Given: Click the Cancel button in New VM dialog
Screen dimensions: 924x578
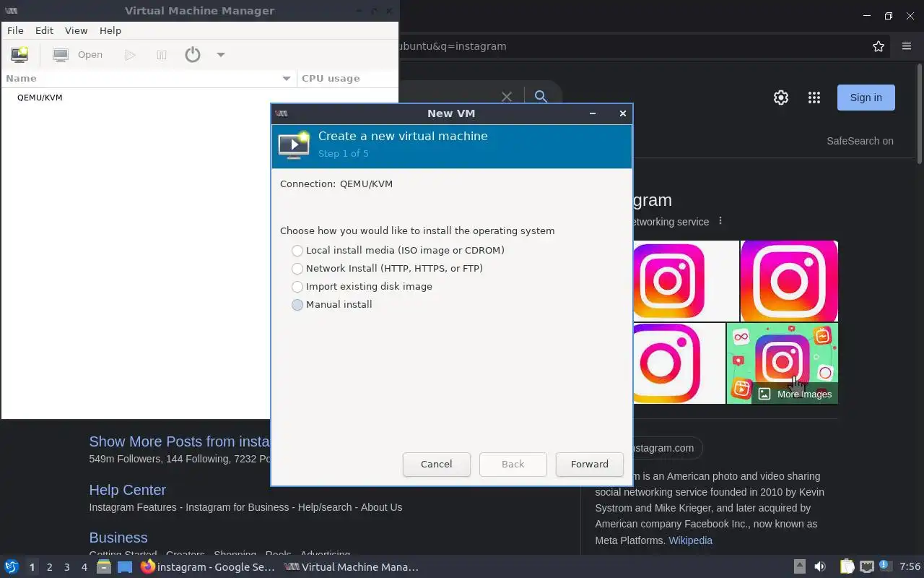Looking at the screenshot, I should [437, 464].
